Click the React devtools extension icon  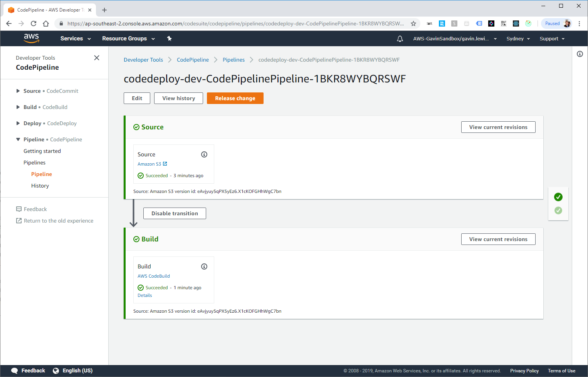(516, 23)
